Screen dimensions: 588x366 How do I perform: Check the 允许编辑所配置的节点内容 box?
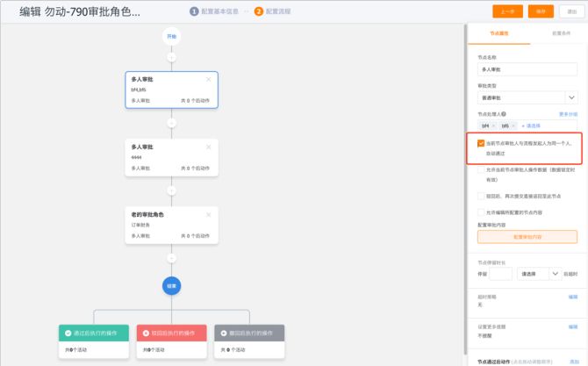coord(481,212)
